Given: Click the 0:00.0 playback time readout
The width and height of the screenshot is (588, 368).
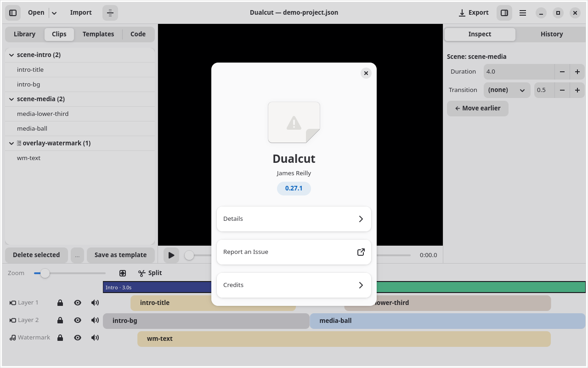Looking at the screenshot, I should click(x=429, y=255).
